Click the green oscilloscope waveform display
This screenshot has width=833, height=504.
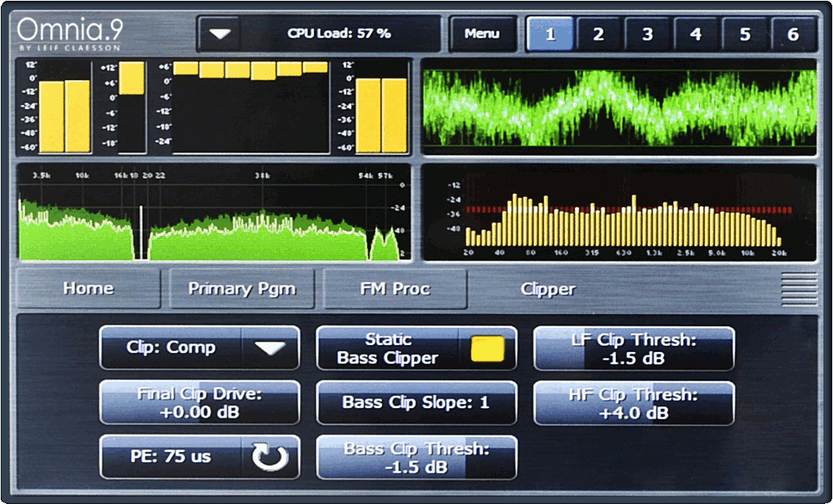coord(619,107)
